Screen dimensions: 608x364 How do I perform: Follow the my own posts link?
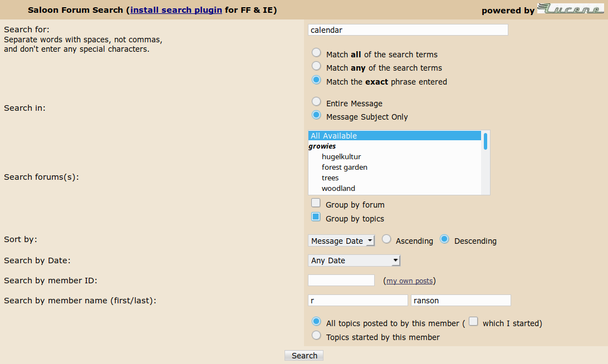[409, 281]
